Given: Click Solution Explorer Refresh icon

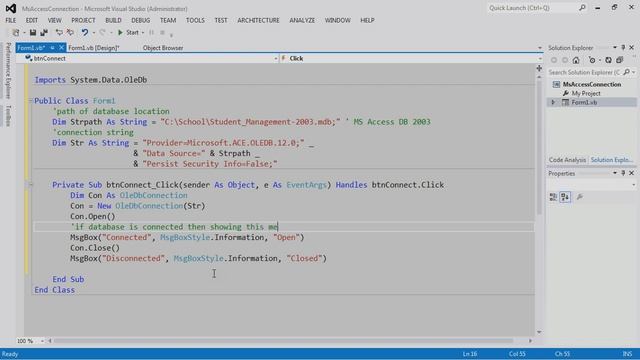Looking at the screenshot, I should [x=609, y=60].
